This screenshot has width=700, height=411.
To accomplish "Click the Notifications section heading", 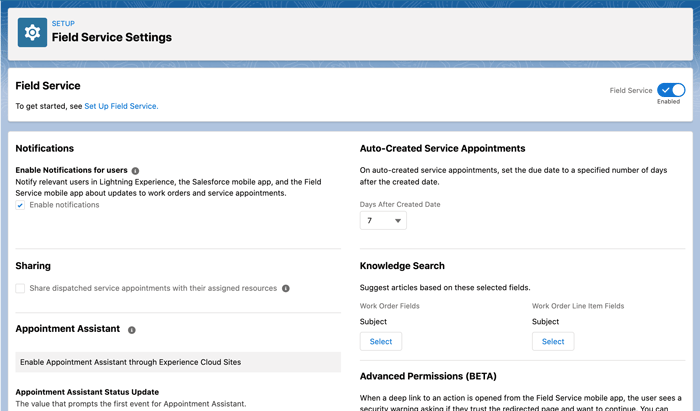I will 45,149.
